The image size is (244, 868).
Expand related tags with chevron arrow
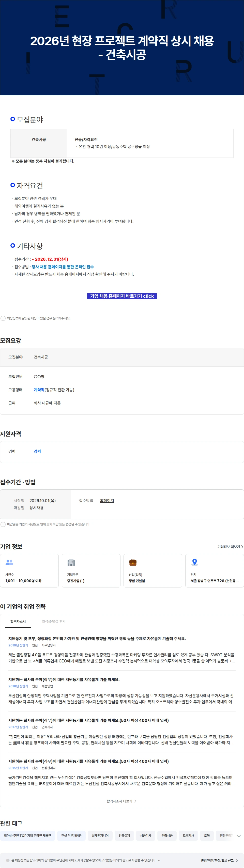[x=238, y=836]
